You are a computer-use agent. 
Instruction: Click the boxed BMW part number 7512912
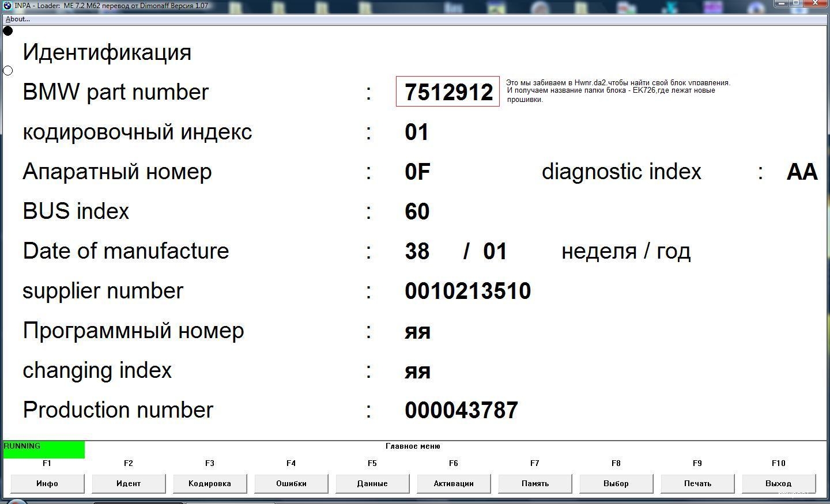click(x=448, y=92)
